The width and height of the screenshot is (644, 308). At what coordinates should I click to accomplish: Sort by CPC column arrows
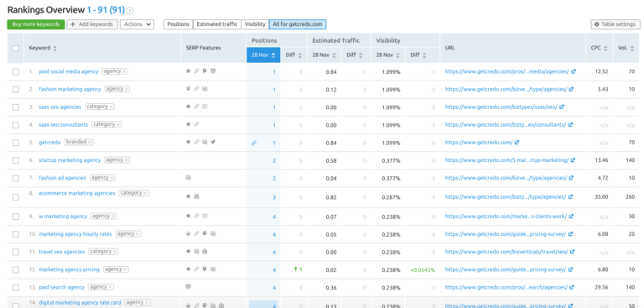[605, 48]
